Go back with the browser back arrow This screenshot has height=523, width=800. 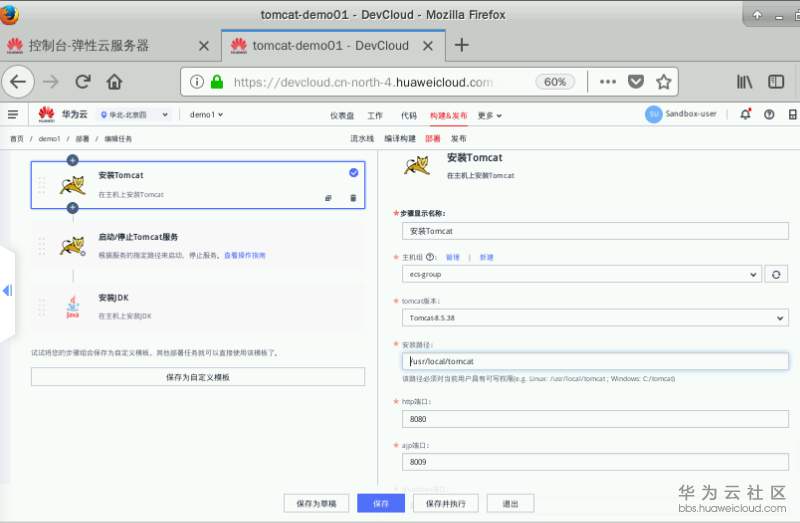click(18, 82)
